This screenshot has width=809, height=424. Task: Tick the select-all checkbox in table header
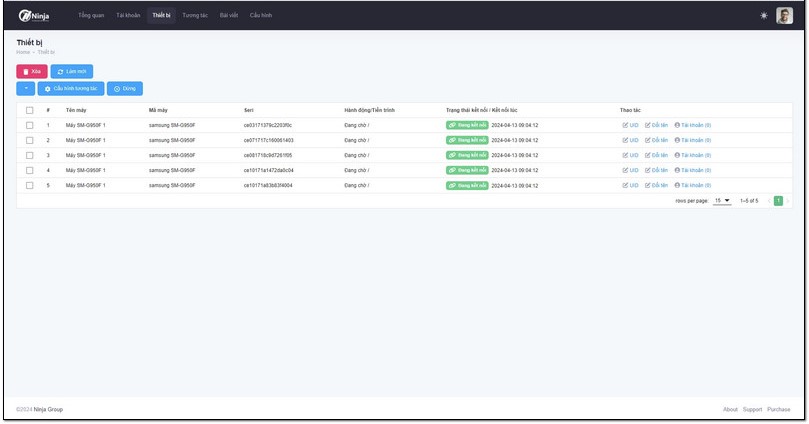[x=30, y=110]
